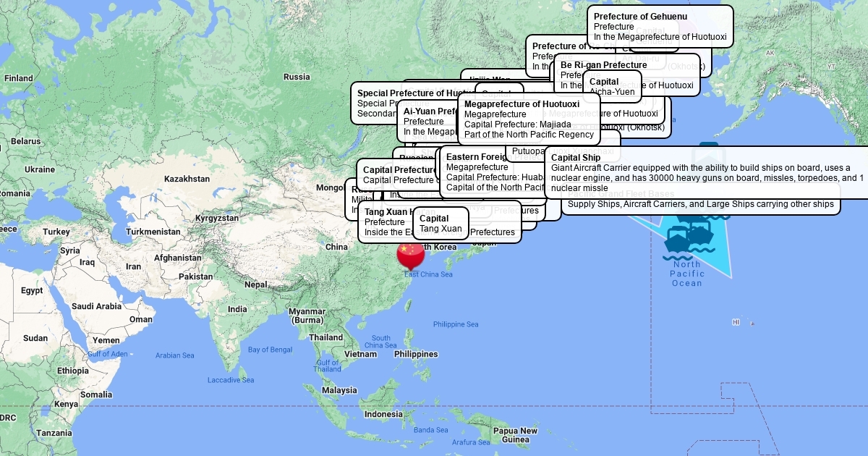The height and width of the screenshot is (456, 868).
Task: Click the Ai-Yuan Prefecture info box
Action: point(427,121)
